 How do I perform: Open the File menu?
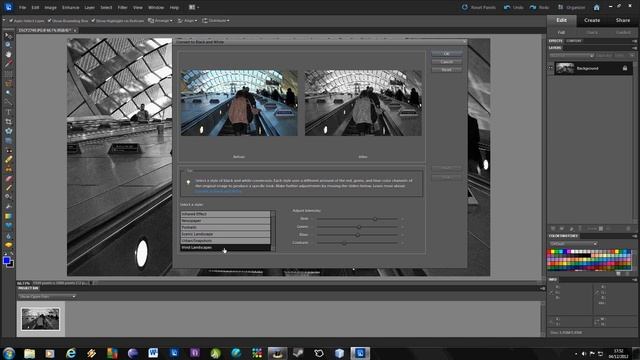[x=22, y=7]
